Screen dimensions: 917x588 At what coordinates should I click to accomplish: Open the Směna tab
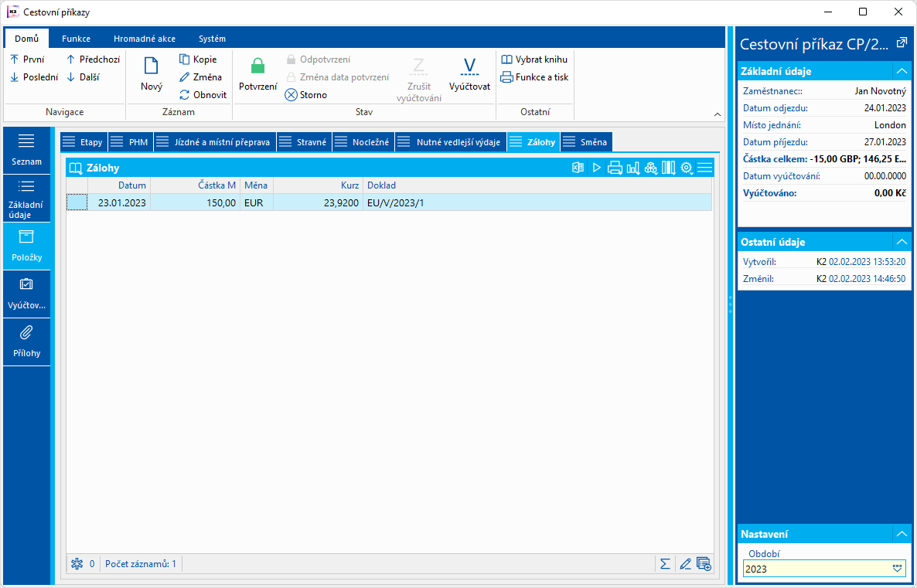pyautogui.click(x=587, y=142)
